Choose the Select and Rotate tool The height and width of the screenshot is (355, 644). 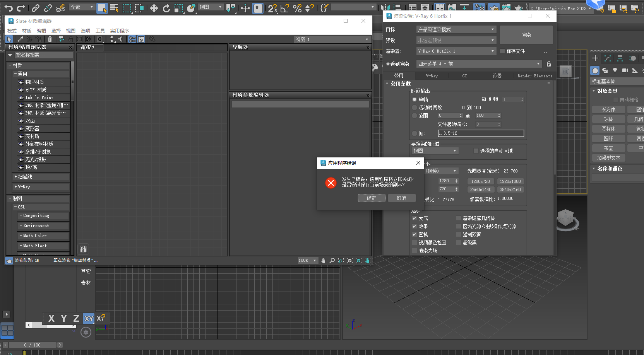tap(166, 8)
